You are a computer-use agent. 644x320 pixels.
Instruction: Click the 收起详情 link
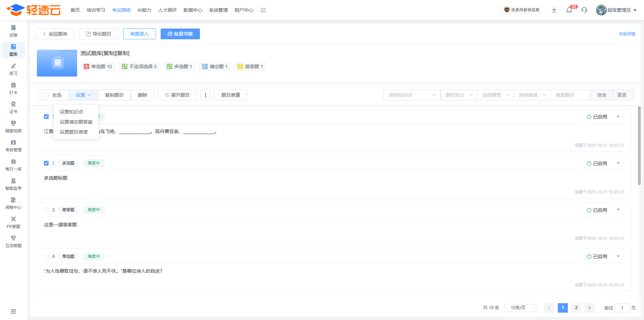[x=627, y=34]
